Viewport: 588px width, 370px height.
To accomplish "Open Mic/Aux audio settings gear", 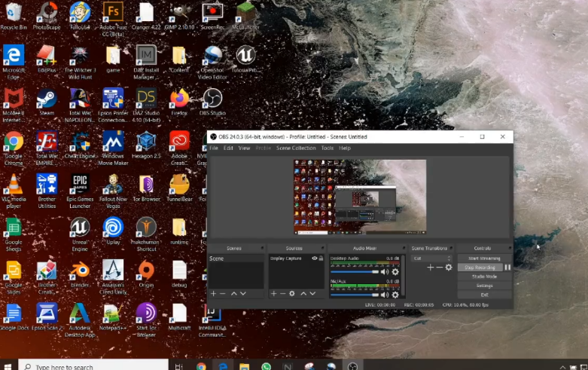I will point(395,295).
